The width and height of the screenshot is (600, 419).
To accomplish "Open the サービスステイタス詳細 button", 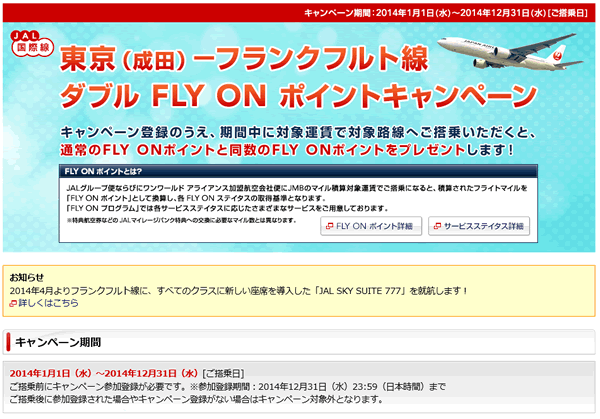I will [479, 227].
